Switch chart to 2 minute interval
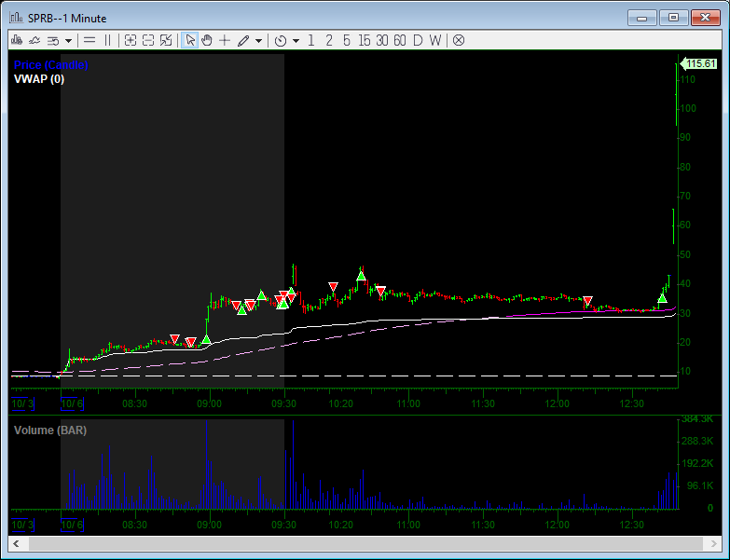This screenshot has width=730, height=560. tap(329, 40)
